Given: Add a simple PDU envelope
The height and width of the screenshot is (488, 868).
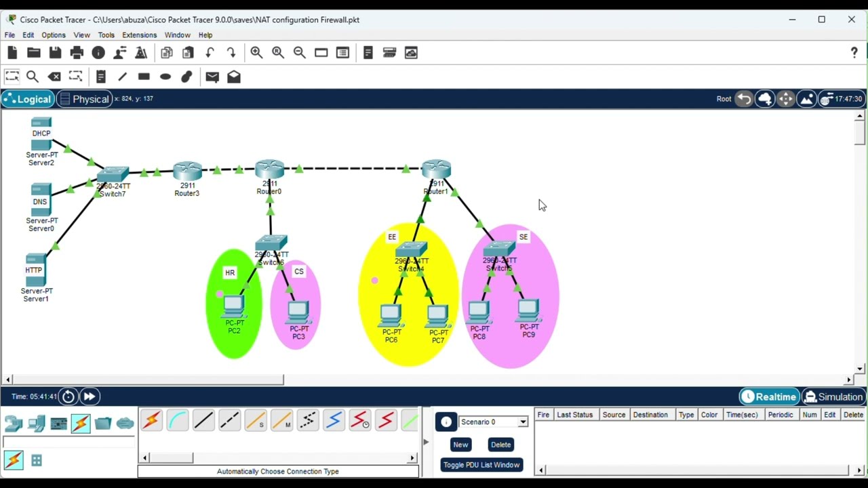Looking at the screenshot, I should [212, 77].
